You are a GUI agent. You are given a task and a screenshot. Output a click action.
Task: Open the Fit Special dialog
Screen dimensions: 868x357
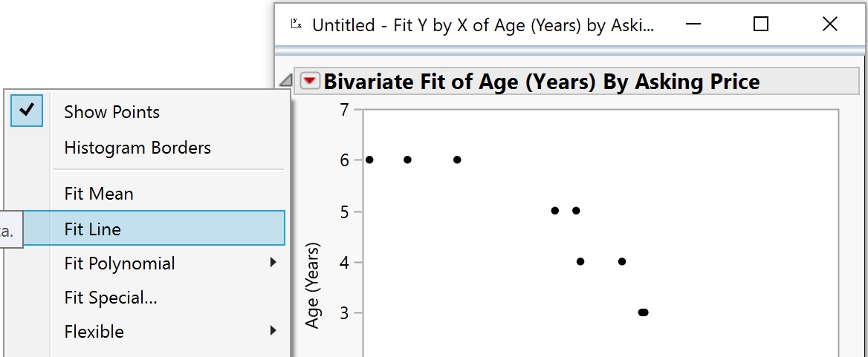(111, 298)
